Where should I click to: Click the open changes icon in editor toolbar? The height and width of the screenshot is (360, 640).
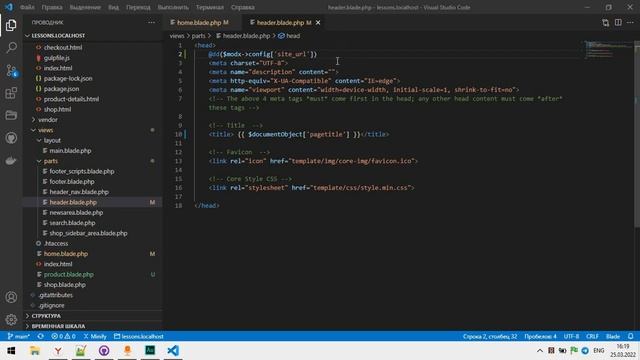[x=606, y=22]
